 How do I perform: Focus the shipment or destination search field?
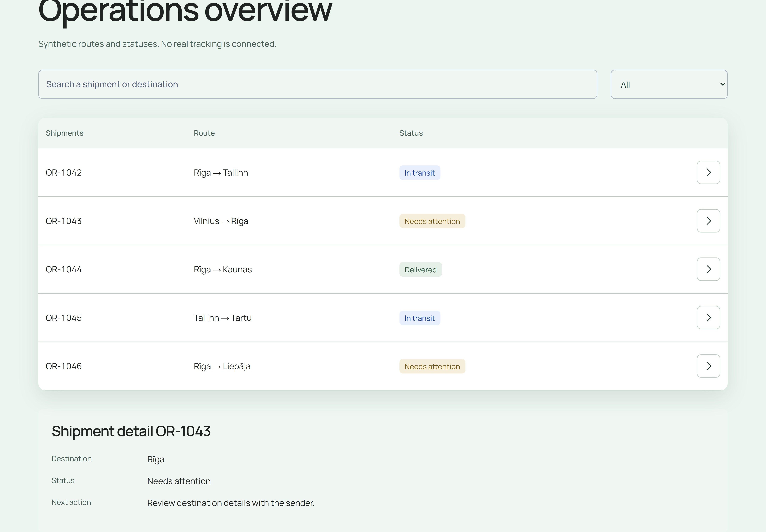pyautogui.click(x=318, y=84)
